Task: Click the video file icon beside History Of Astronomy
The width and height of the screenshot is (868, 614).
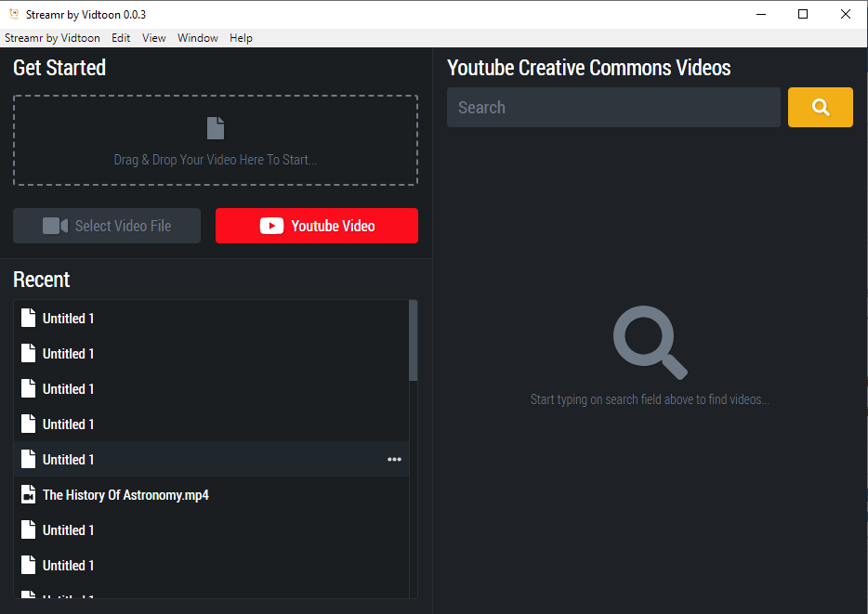Action: point(28,494)
